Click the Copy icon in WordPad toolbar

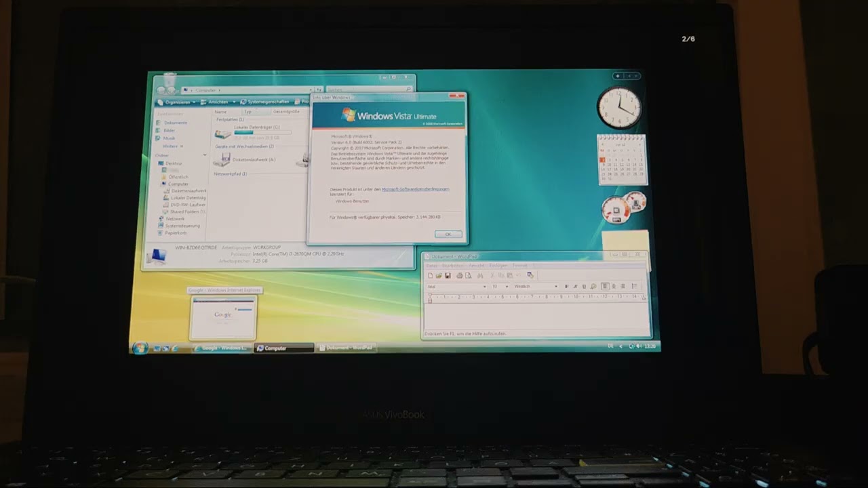[x=501, y=275]
